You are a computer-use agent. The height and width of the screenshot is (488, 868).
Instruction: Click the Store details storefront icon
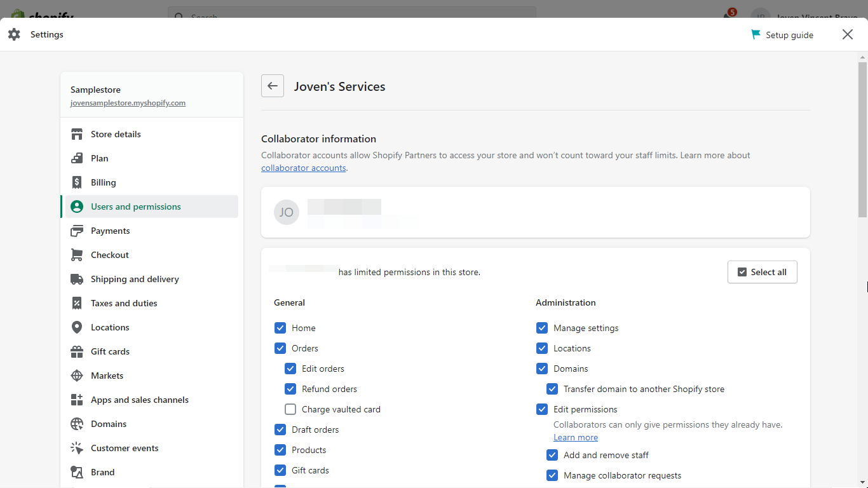[77, 134]
